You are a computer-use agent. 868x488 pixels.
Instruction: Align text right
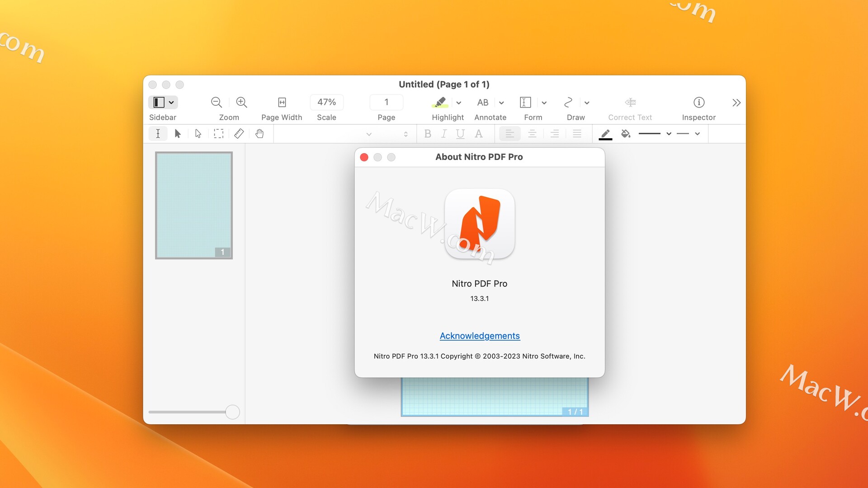555,134
